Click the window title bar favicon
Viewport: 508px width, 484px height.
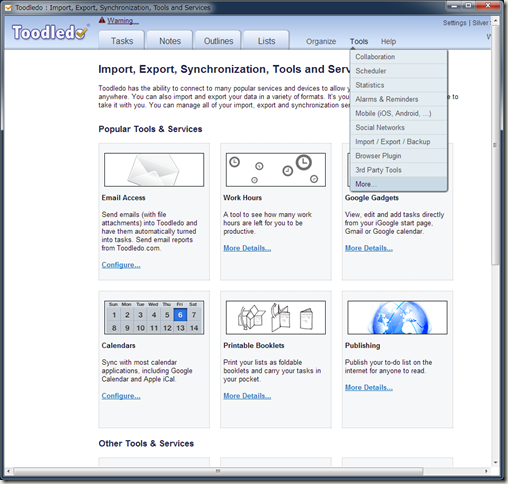pos(8,7)
